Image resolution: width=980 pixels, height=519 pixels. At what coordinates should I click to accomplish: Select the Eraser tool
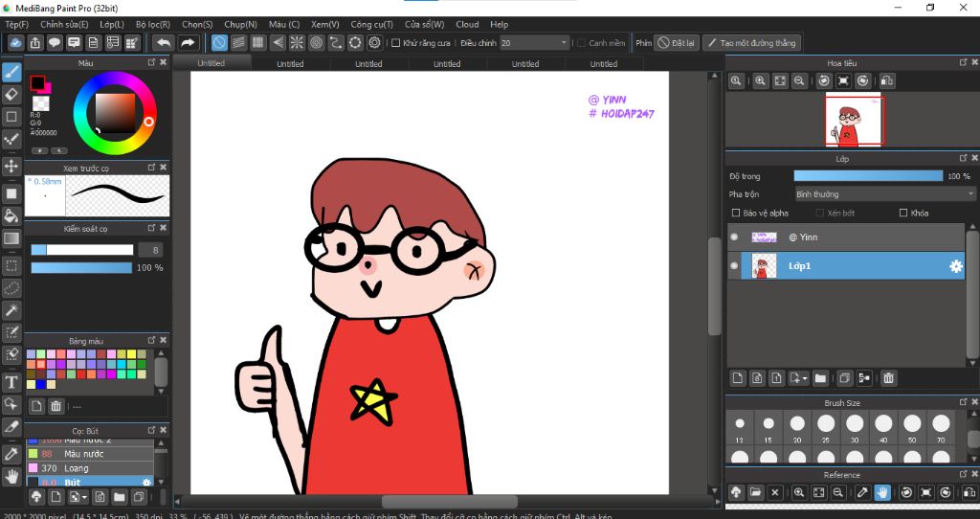click(x=11, y=95)
